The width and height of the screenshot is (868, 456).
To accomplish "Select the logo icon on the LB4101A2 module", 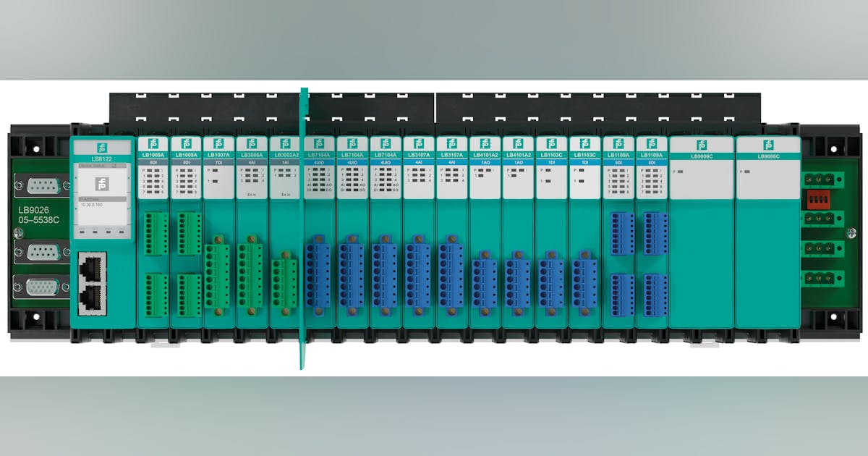I will (x=485, y=143).
